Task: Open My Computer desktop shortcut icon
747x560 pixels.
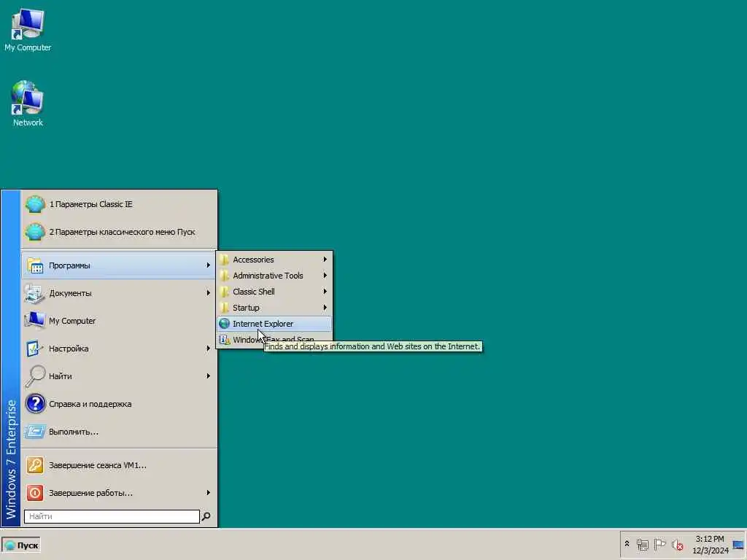Action: point(28,24)
